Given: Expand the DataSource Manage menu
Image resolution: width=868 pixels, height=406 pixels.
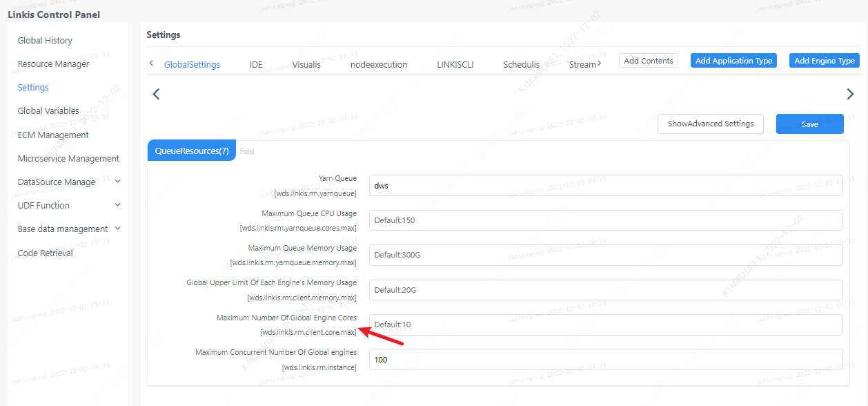Looking at the screenshot, I should (x=69, y=182).
